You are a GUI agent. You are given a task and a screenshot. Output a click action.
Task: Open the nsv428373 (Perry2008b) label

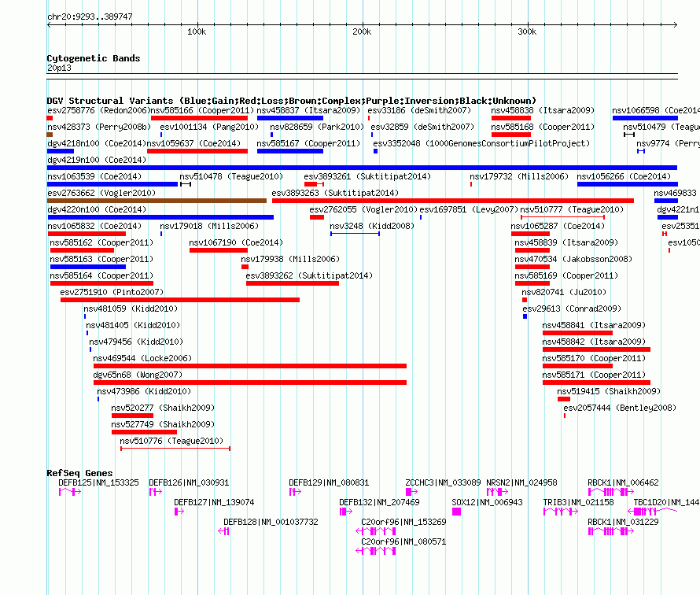(100, 127)
